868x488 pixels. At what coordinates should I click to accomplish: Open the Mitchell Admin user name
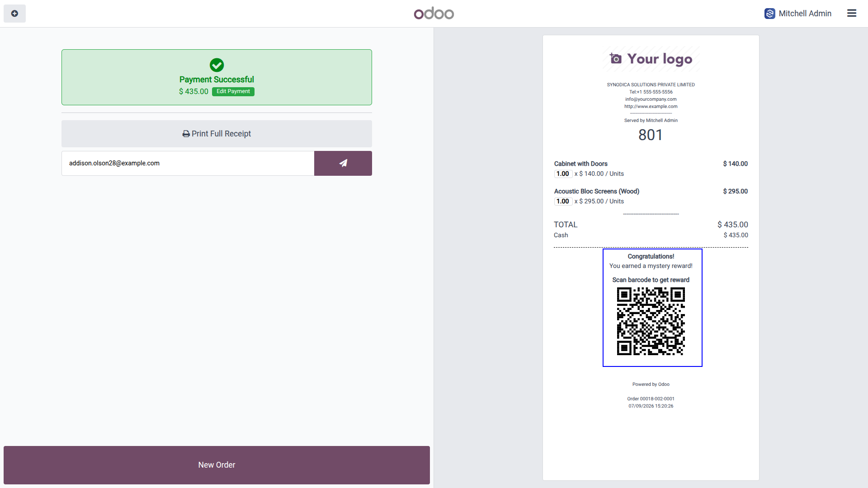pos(805,14)
